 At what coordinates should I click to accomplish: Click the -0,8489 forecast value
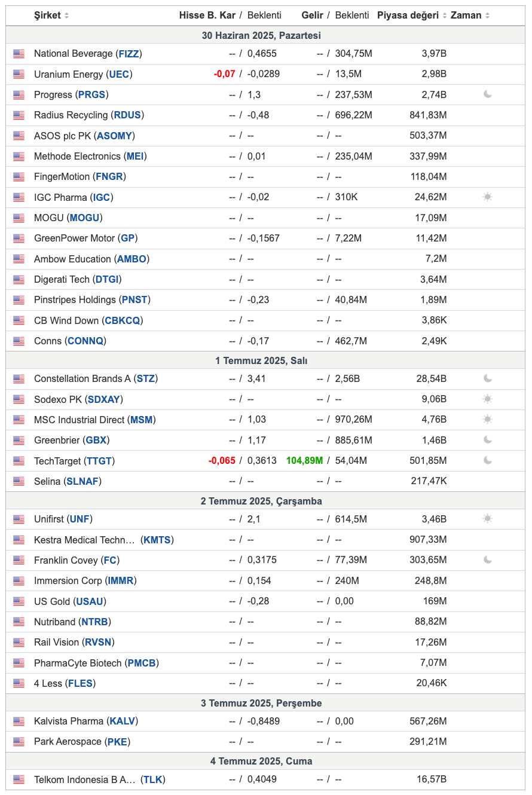(264, 721)
